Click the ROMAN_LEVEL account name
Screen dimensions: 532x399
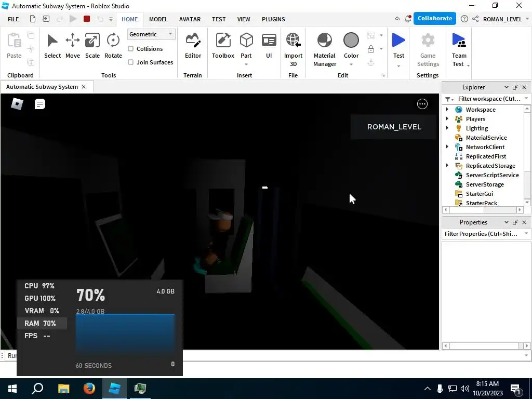[502, 19]
